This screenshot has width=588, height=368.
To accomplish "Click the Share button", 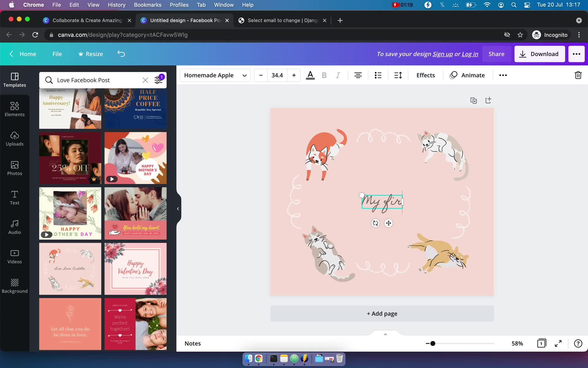I will 496,54.
